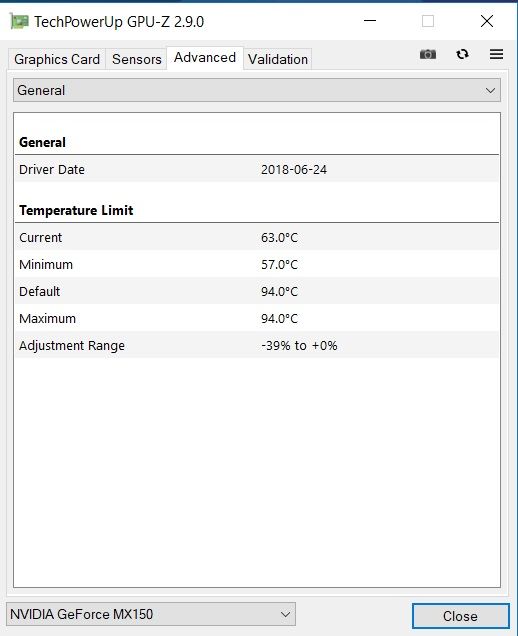Screen dimensions: 518x636
Task: Open the NVIDIA GeForce MX150 GPU selector
Action: [x=151, y=614]
